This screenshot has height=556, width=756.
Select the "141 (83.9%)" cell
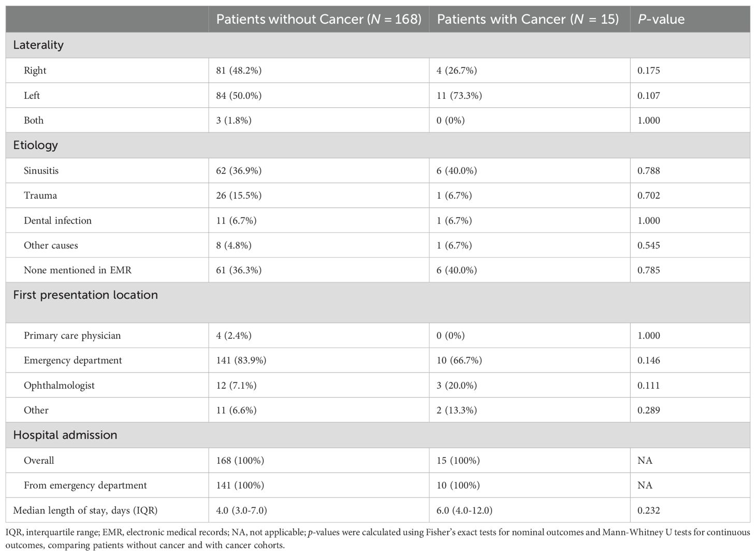tap(241, 360)
